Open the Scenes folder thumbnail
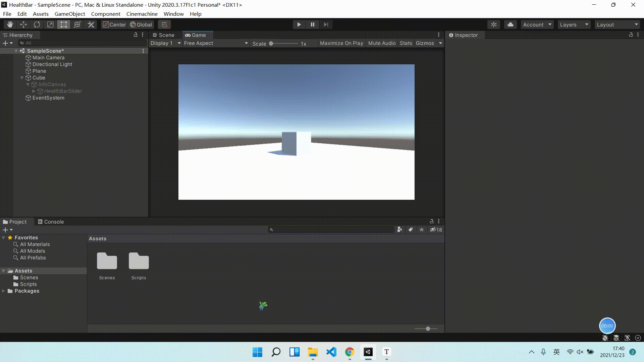The image size is (644, 362). [x=107, y=261]
